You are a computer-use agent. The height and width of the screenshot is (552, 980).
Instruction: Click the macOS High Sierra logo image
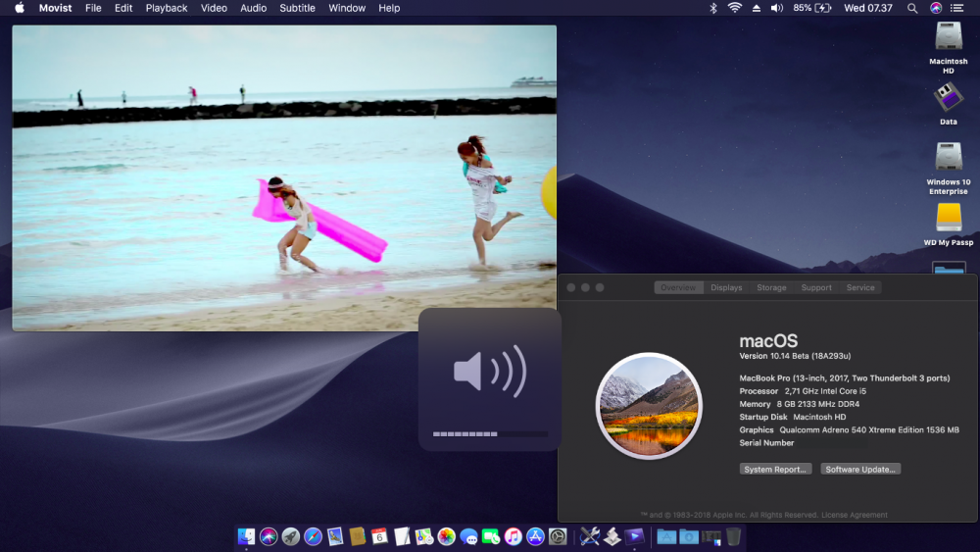coord(649,406)
